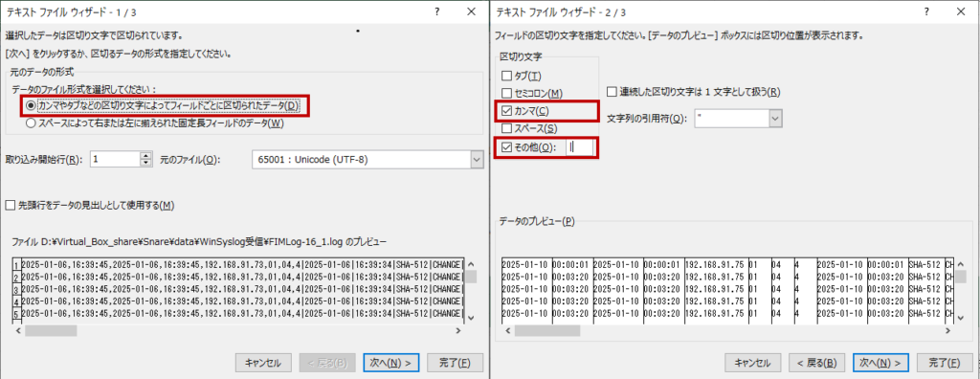The image size is (980, 379).
Task: Click Finish (F) in wizard step 1/3
Action: (455, 362)
